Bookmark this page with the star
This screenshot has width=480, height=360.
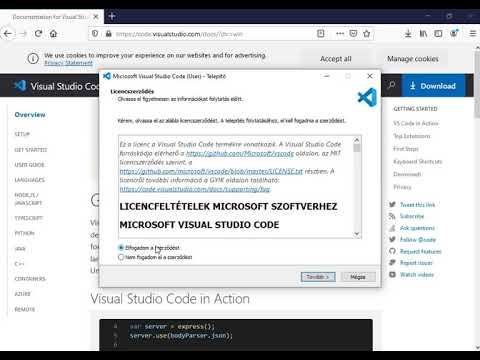[367, 33]
